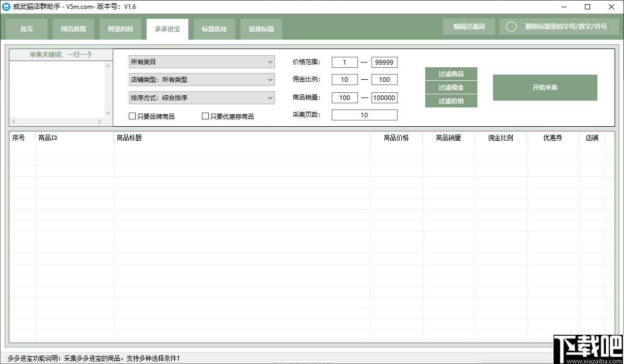The image size is (624, 364).
Task: Expand the 所有类目 category dropdown
Action: point(202,62)
